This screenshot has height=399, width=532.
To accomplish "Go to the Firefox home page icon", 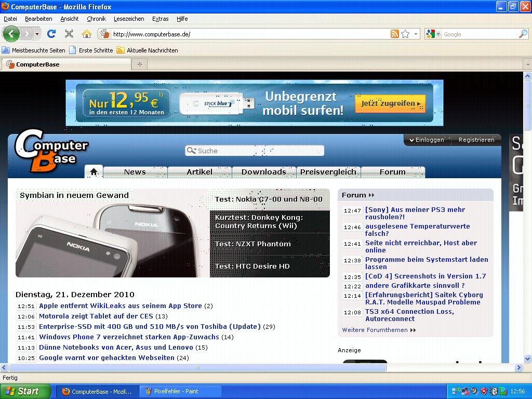I will 87,34.
